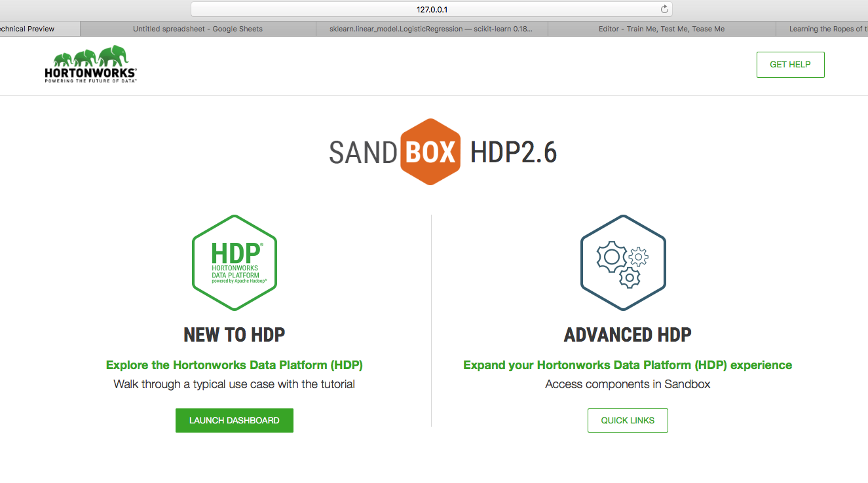Click the orange BOX hexagon in the Sandbox logo
The height and width of the screenshot is (483, 868).
click(430, 151)
